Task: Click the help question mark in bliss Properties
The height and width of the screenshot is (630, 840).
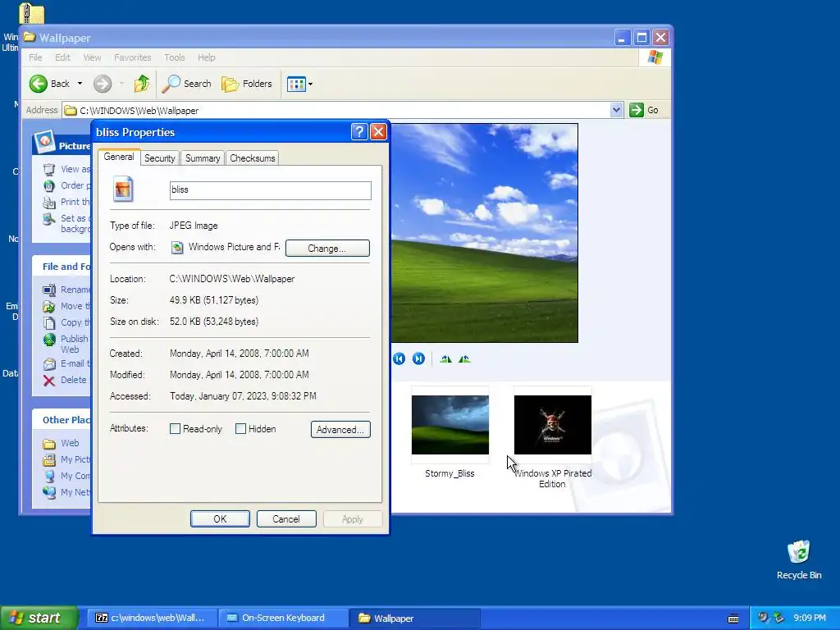Action: tap(359, 132)
